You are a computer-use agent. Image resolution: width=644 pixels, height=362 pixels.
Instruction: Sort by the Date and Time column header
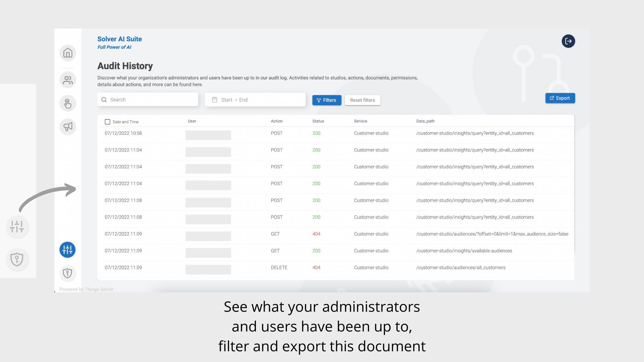125,122
